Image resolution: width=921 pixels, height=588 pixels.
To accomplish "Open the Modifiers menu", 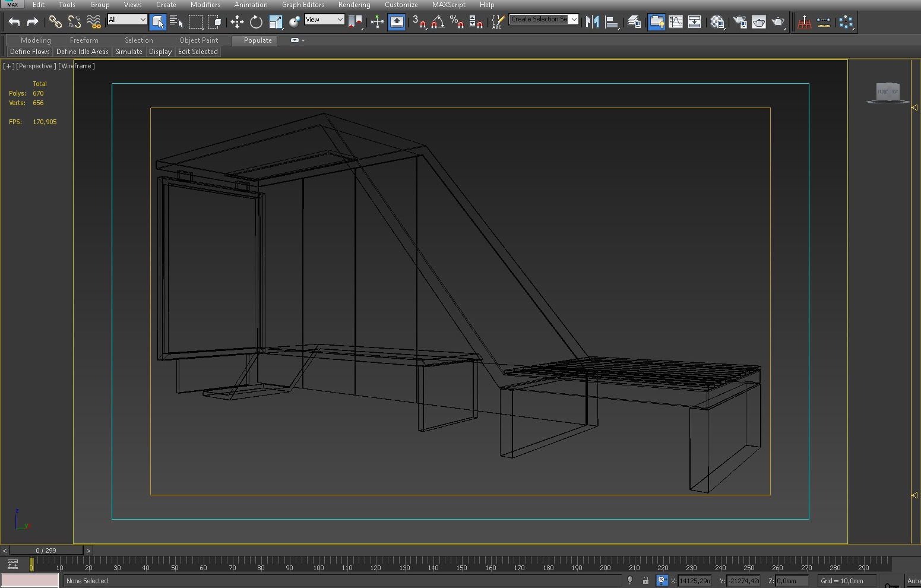I will pyautogui.click(x=205, y=5).
